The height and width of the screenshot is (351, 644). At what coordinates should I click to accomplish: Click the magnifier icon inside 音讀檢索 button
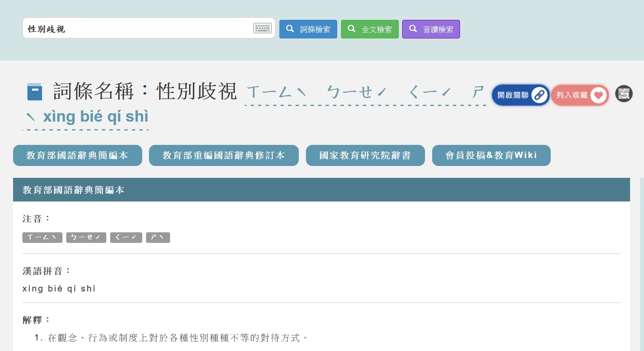413,29
